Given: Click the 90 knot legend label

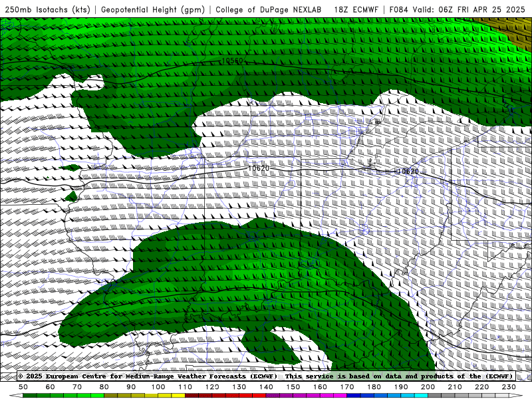Looking at the screenshot, I should 131,387.
